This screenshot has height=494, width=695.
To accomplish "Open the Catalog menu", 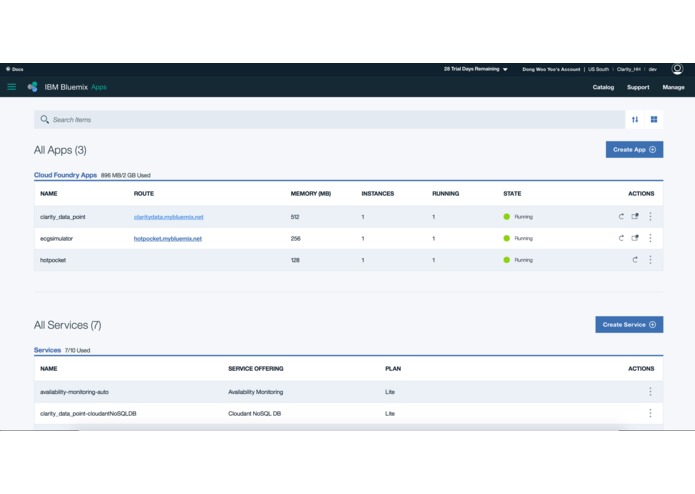I will (x=603, y=87).
